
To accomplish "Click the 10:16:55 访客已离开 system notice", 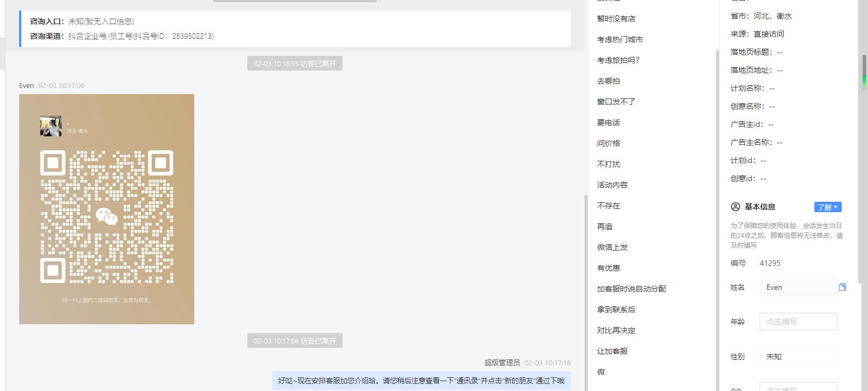I will tap(295, 63).
